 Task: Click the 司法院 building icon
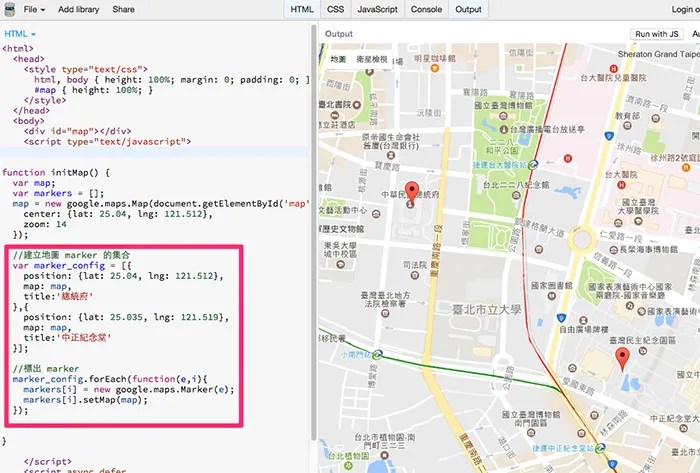point(415,275)
